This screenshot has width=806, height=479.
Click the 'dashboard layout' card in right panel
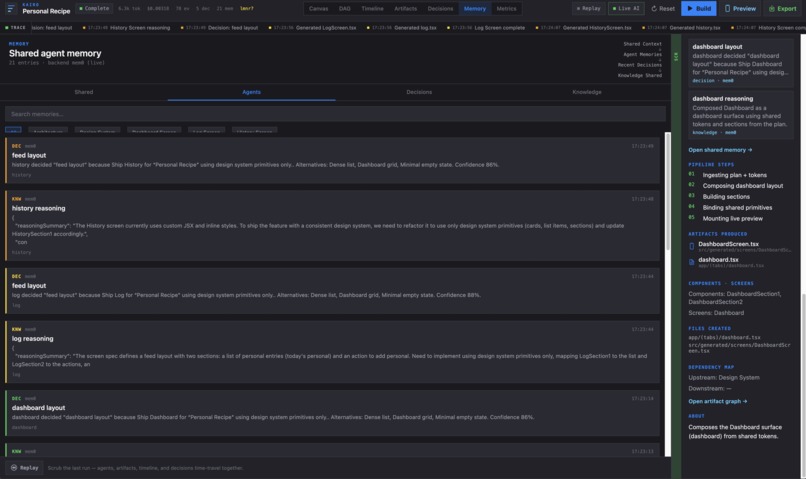[x=740, y=63]
